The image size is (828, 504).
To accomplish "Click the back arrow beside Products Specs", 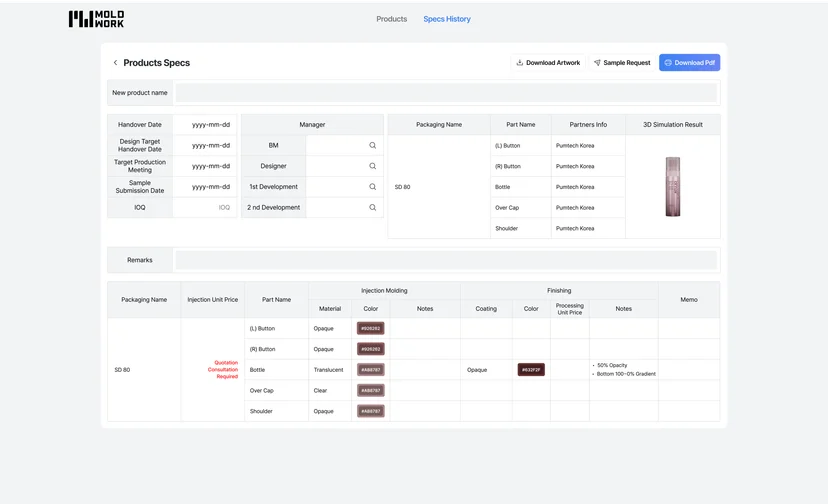I will click(x=115, y=62).
